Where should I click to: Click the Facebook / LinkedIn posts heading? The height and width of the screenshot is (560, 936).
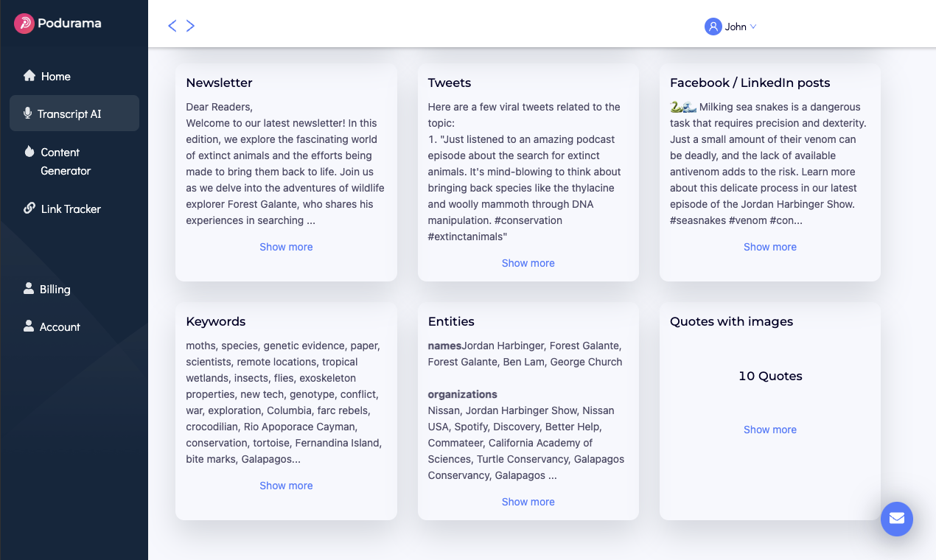pyautogui.click(x=750, y=83)
